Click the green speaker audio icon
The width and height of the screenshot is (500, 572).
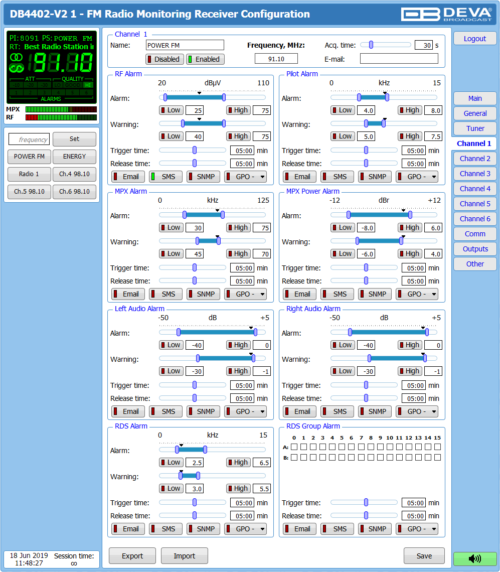[x=474, y=559]
